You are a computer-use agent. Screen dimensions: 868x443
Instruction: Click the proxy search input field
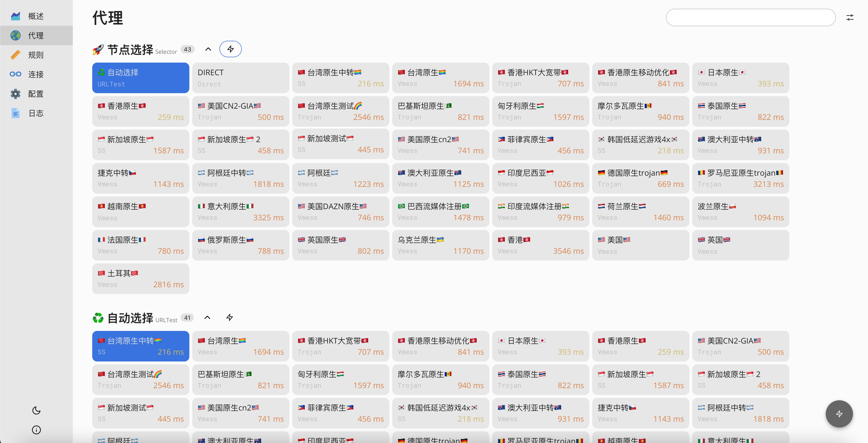pos(751,17)
